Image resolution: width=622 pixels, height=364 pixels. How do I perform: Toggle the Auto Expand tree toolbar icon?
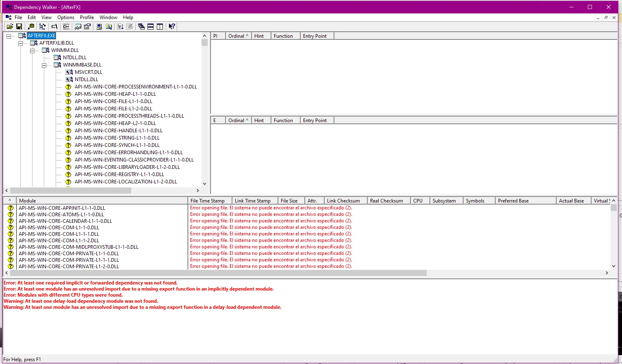[42, 26]
